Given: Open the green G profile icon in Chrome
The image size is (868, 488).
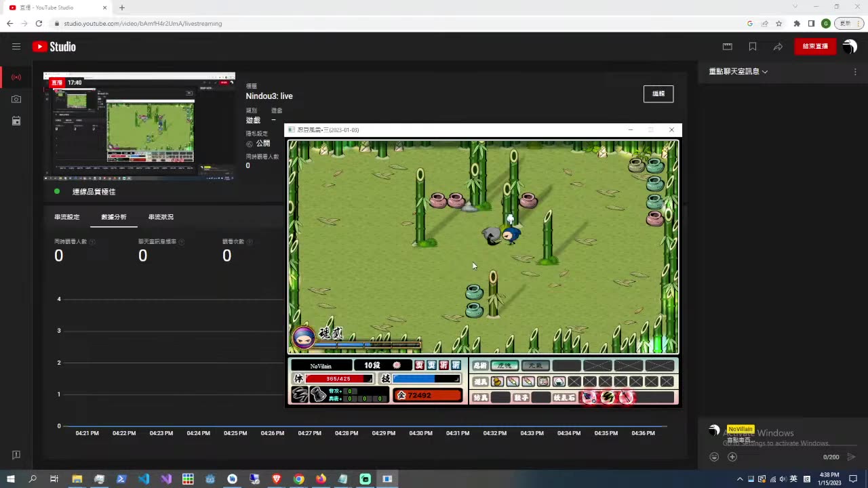Looking at the screenshot, I should click(825, 23).
